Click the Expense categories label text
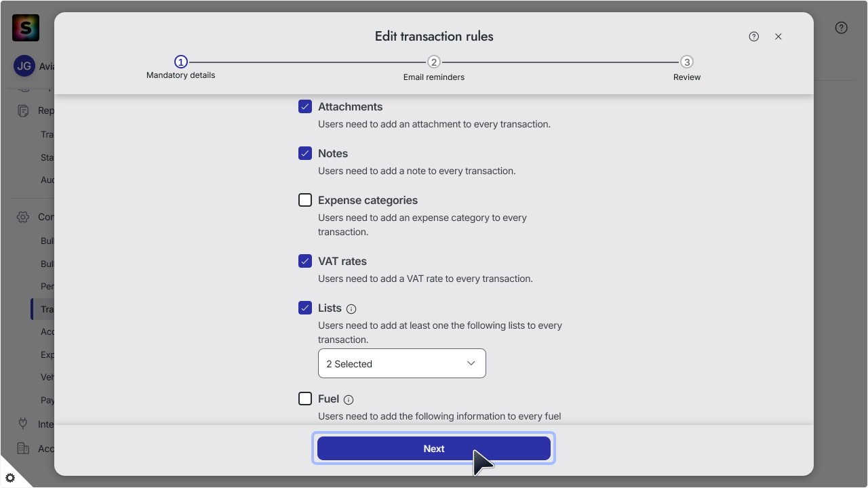Image resolution: width=868 pixels, height=488 pixels. (368, 200)
